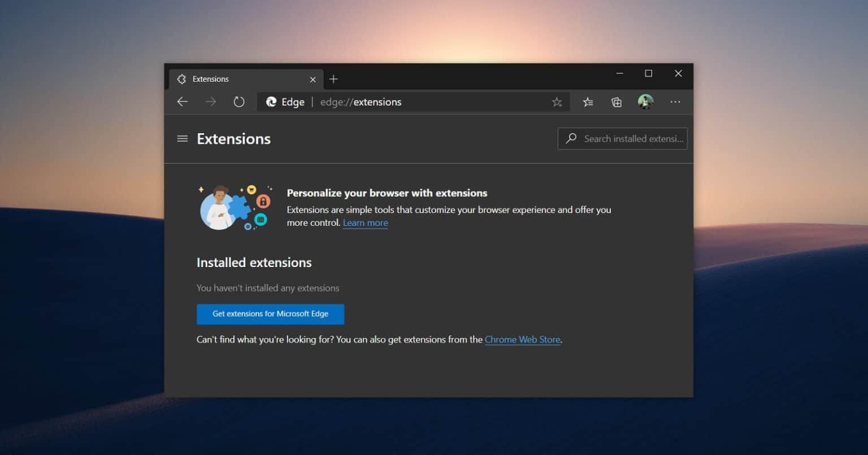Refresh the extensions page
The width and height of the screenshot is (868, 455).
(x=239, y=102)
